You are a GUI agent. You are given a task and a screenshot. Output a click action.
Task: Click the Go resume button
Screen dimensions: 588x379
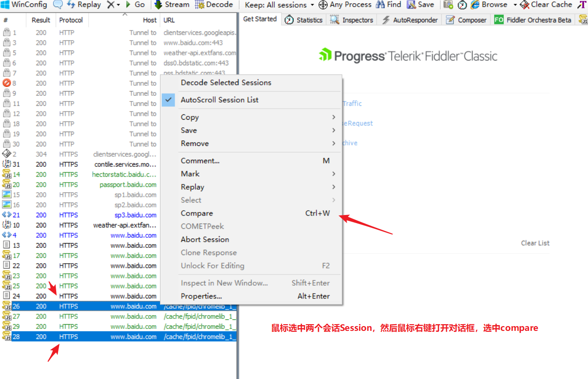[135, 5]
